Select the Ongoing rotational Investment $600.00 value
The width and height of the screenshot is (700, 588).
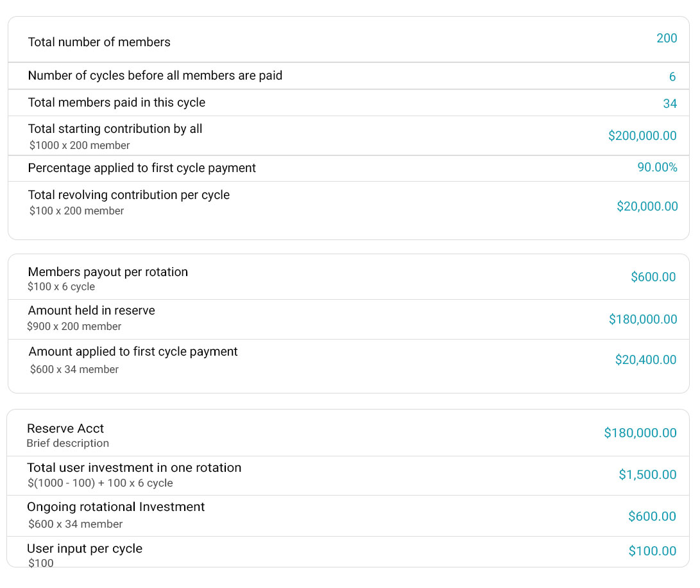coord(651,517)
